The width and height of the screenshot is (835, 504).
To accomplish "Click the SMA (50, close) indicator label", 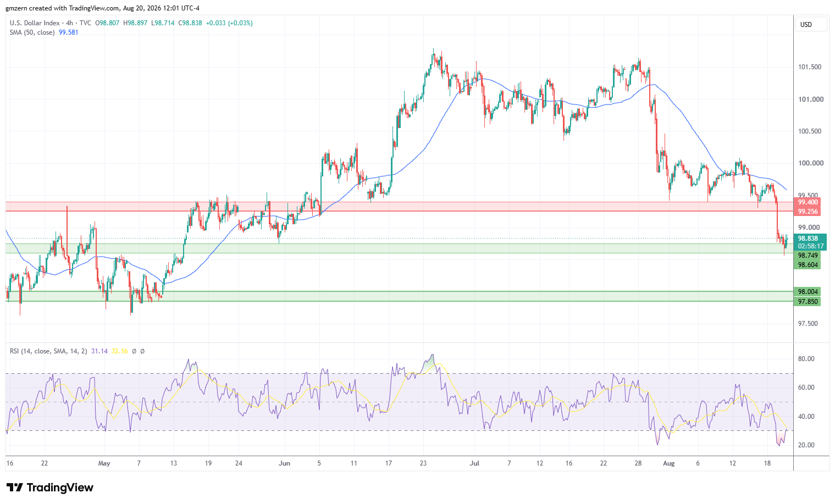I will pyautogui.click(x=32, y=32).
